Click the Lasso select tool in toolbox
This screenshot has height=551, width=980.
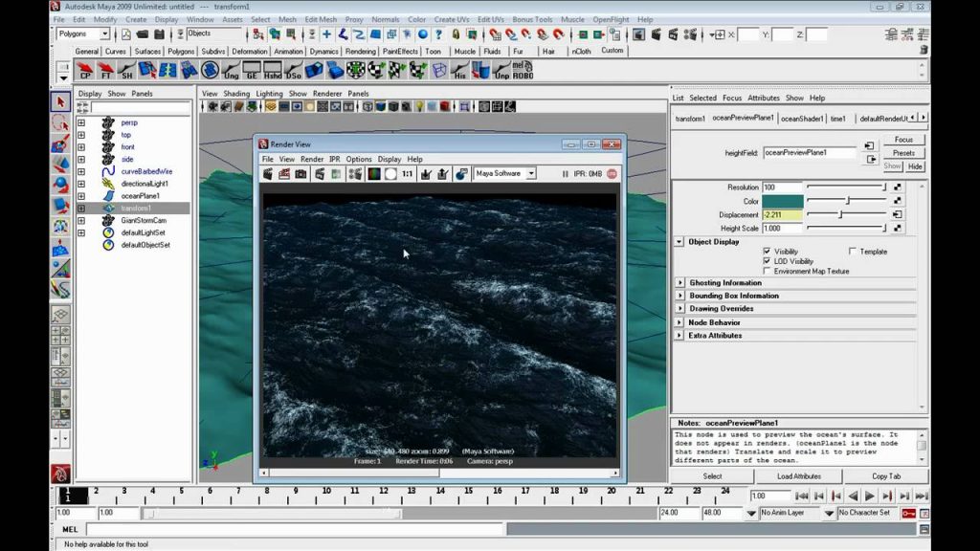[x=60, y=122]
